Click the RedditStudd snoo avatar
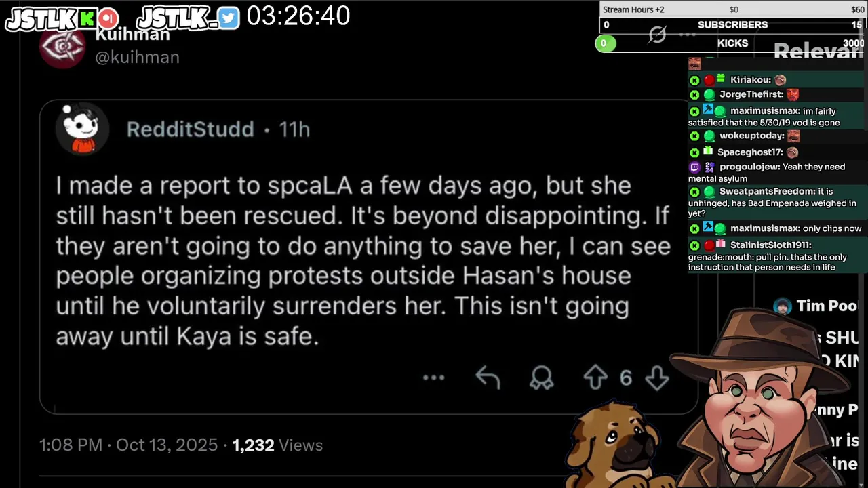Image resolution: width=868 pixels, height=488 pixels. pos(81,128)
